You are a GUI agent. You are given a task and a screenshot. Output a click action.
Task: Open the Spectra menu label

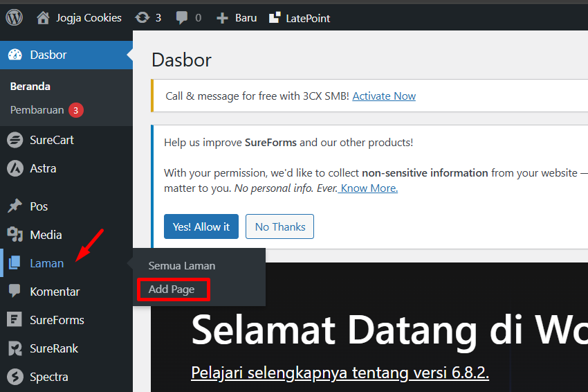pos(49,377)
